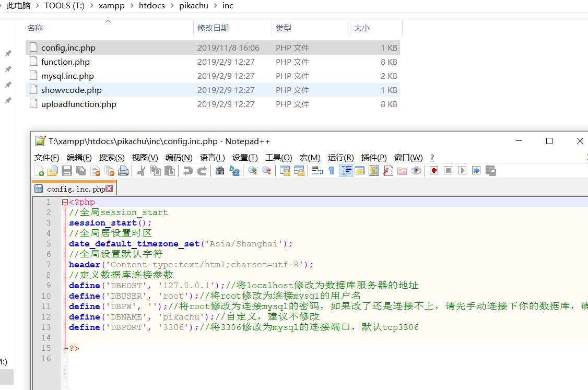
Task: Click the Zoom Out magnifier icon
Action: pos(267,171)
